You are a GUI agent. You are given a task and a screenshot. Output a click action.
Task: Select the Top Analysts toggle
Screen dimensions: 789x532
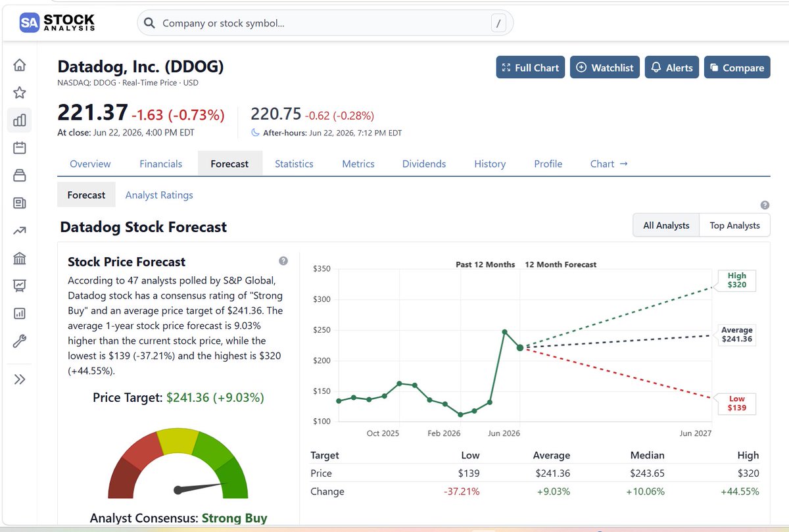[x=734, y=225]
